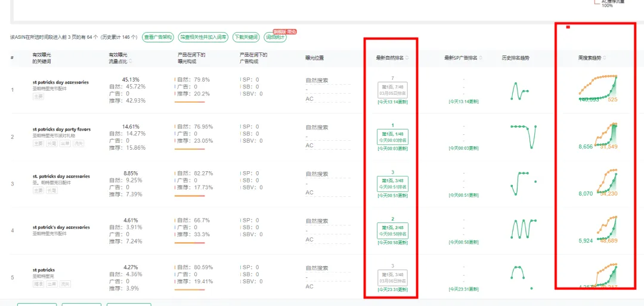644x306 pixels.
Task: Open keyword st. patricks day accessories
Action: [61, 176]
